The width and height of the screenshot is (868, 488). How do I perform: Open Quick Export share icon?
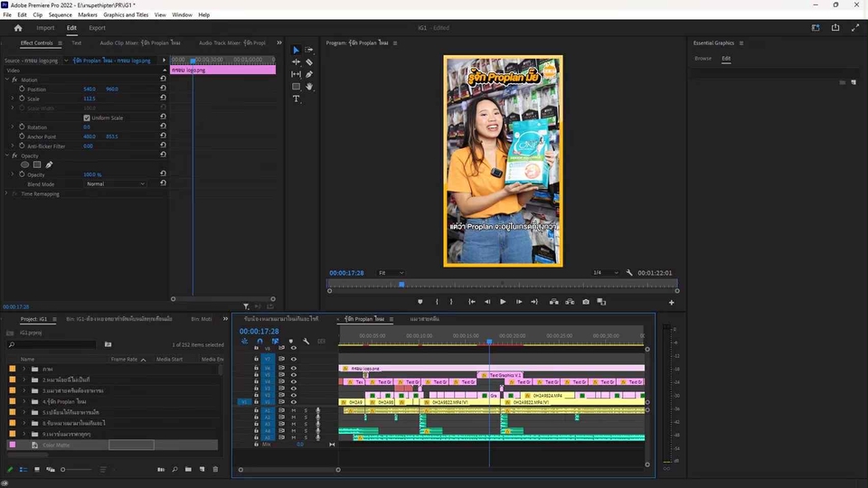point(835,28)
